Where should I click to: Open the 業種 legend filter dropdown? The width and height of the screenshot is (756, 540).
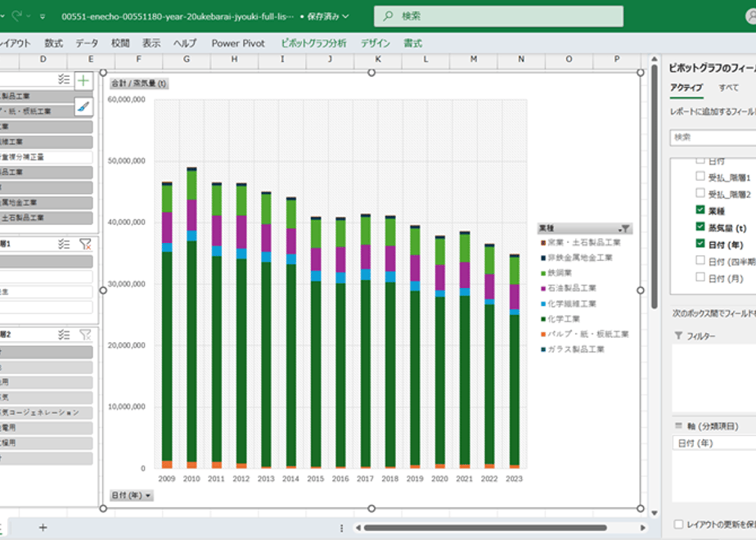[x=625, y=229]
